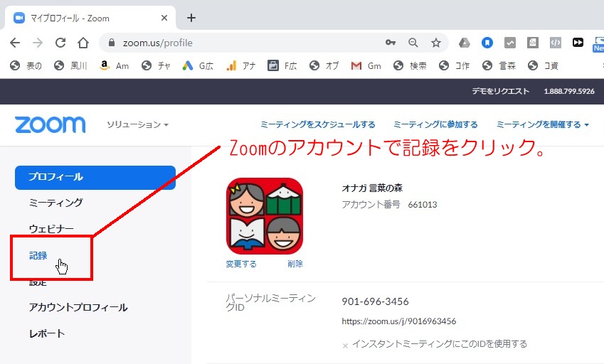Open saved passwords key icon
The height and width of the screenshot is (364, 604).
pyautogui.click(x=391, y=43)
